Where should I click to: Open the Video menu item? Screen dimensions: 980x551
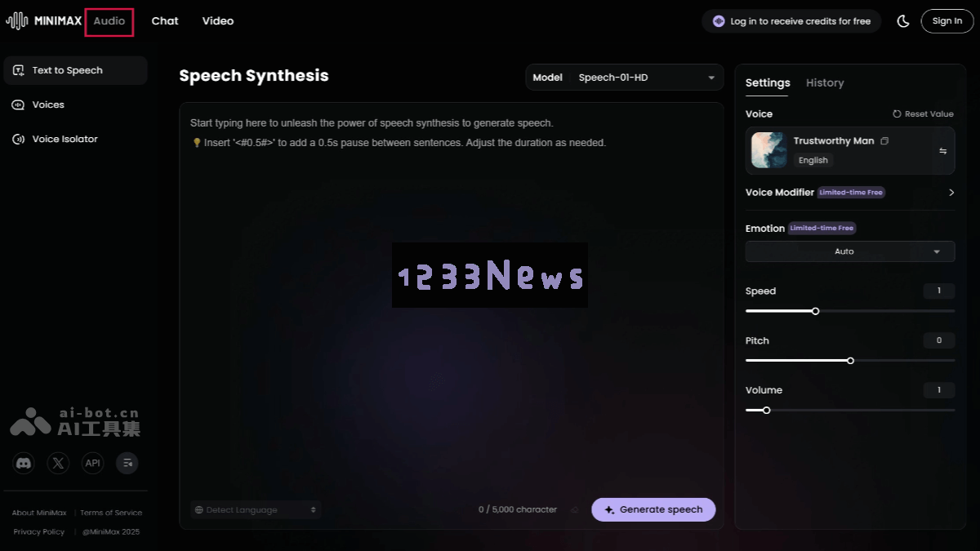pyautogui.click(x=218, y=21)
